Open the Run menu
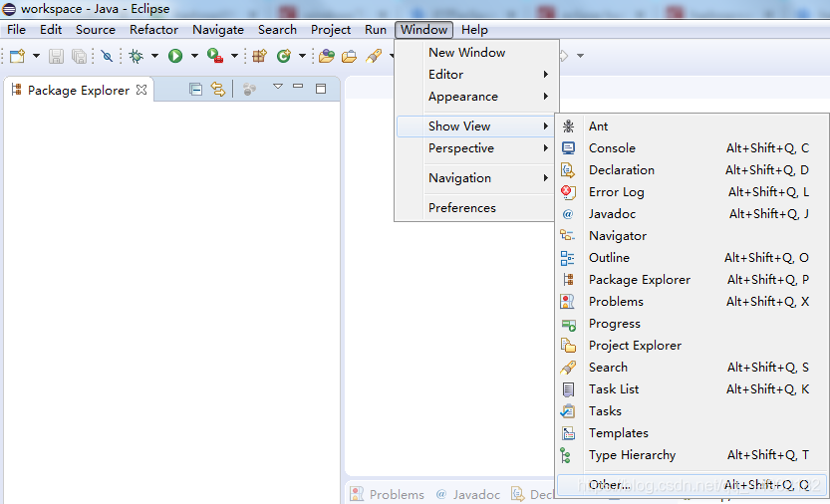 376,30
